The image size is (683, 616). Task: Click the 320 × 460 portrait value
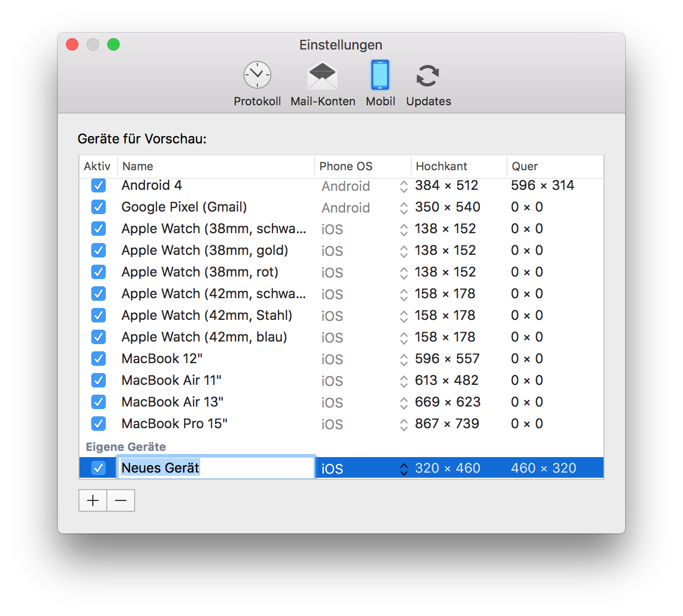click(448, 468)
